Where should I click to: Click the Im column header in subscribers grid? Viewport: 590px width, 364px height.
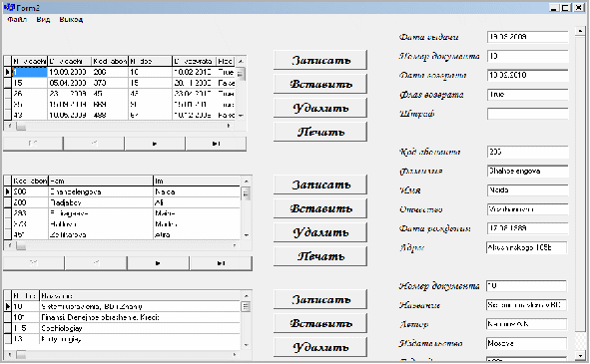pyautogui.click(x=197, y=181)
